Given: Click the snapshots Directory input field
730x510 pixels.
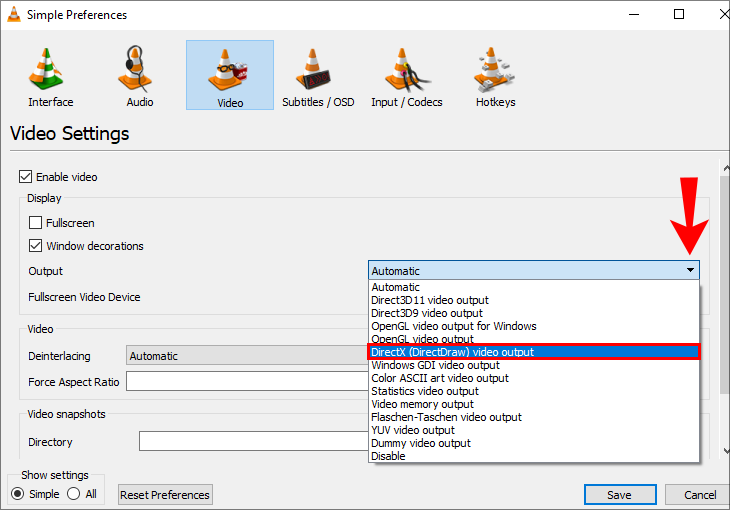Looking at the screenshot, I should [254, 441].
